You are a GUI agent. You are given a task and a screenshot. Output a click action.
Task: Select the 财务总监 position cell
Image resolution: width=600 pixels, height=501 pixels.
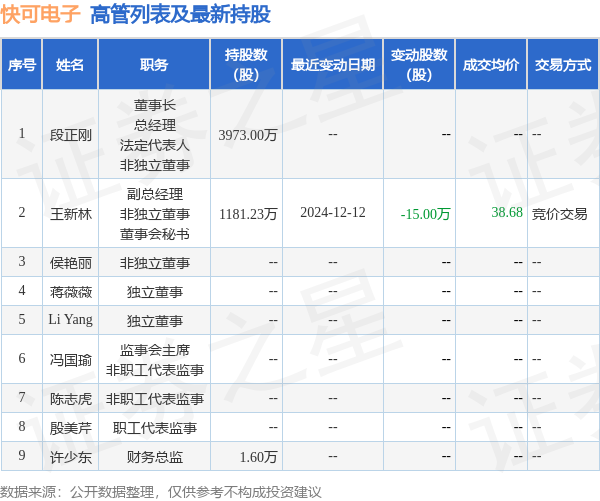point(154,456)
